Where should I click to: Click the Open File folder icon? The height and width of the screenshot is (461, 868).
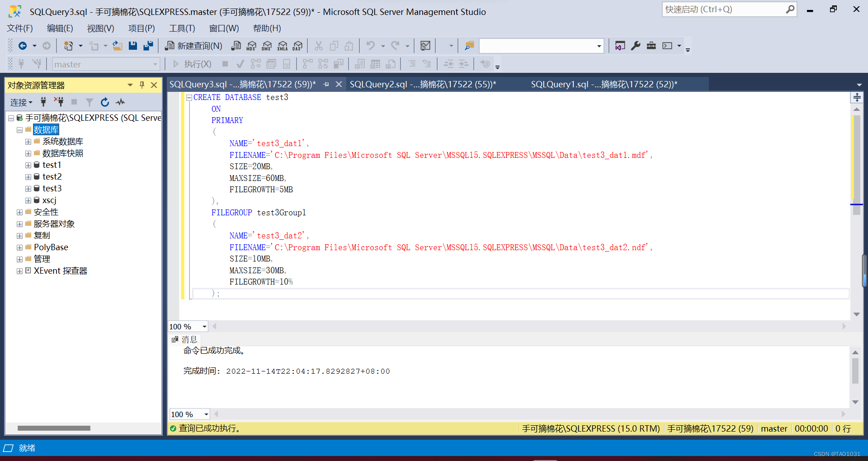[x=118, y=46]
